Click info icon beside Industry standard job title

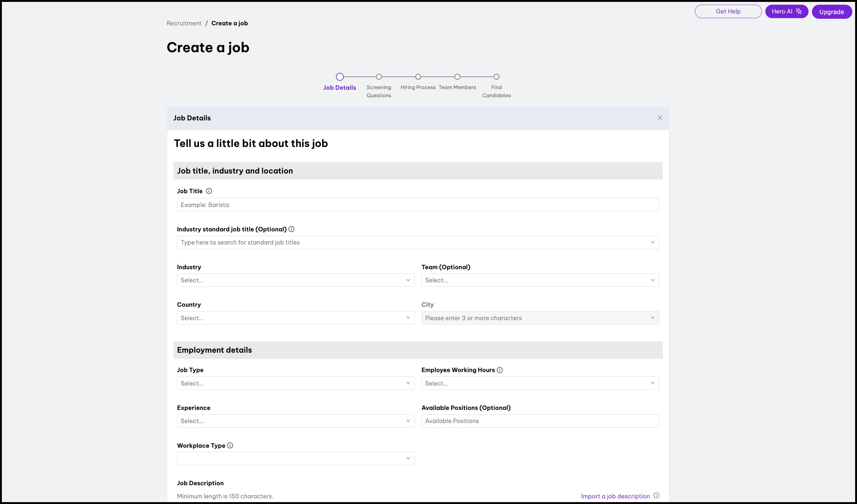tap(292, 229)
